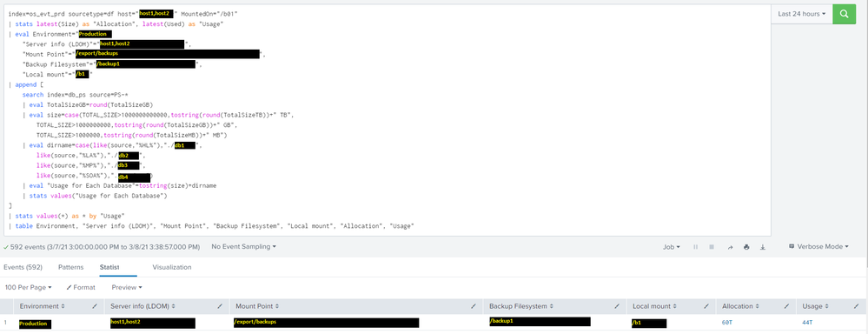Place cursor on the 'append [' query line
Image resolution: width=868 pixels, height=334 pixels.
tap(25, 84)
